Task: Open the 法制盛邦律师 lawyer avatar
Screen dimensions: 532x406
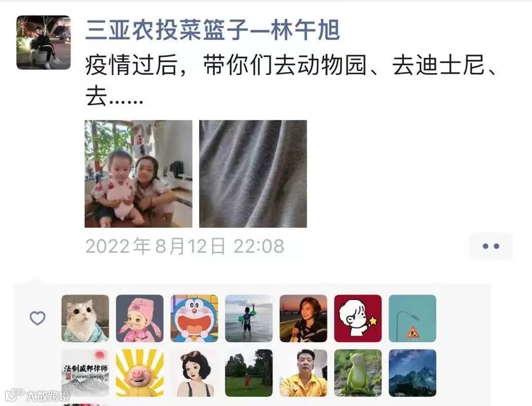Action: point(85,373)
